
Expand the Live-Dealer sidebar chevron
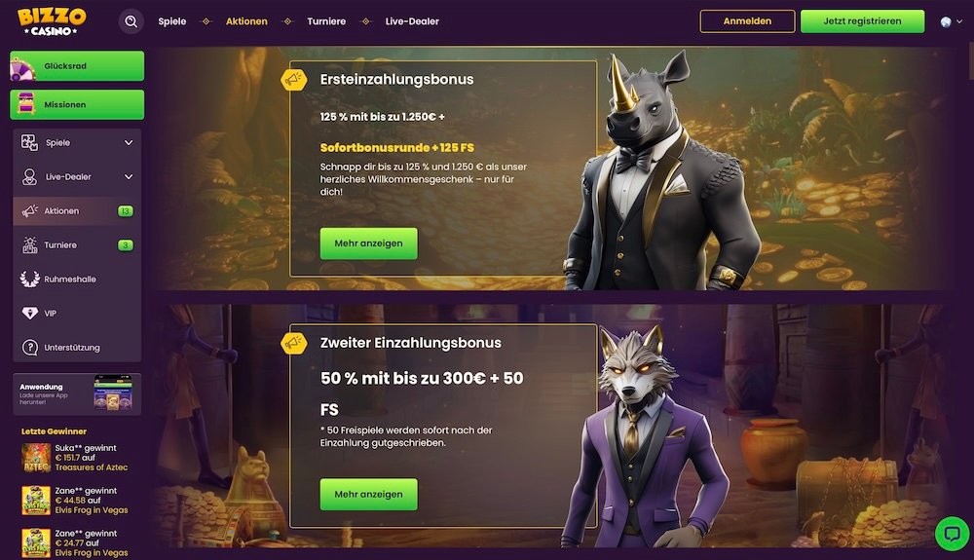(x=129, y=177)
